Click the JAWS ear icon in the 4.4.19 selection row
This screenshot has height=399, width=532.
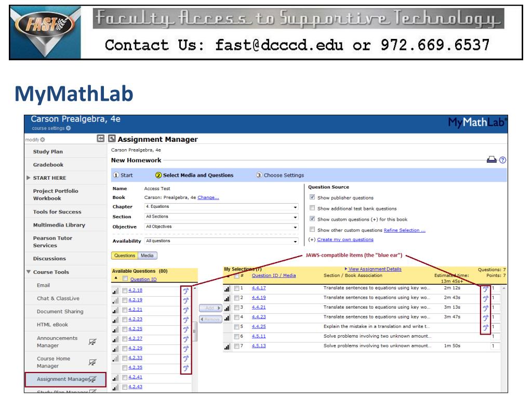486,298
